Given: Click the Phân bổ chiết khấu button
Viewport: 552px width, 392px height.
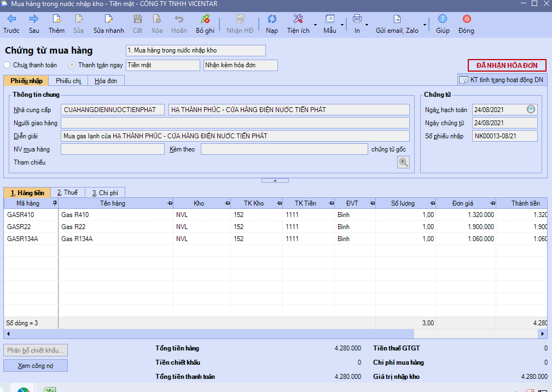Looking at the screenshot, I should click(36, 350).
